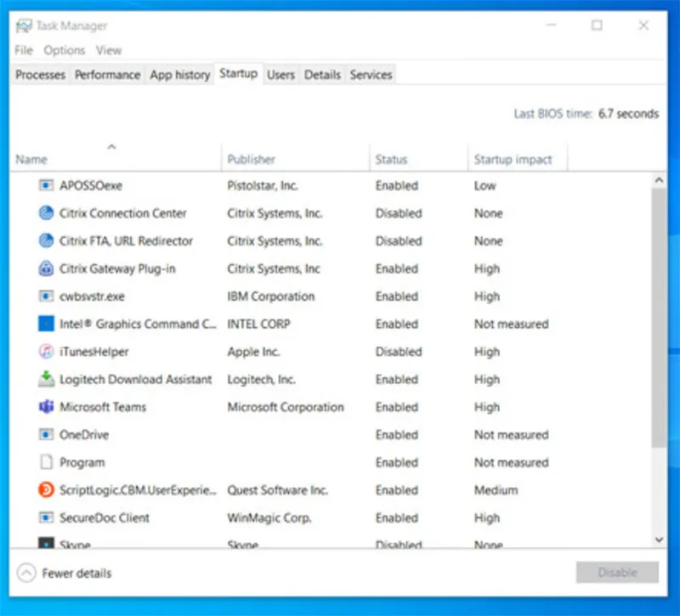Click the Microsoft Teams icon
This screenshot has height=616, width=680.
[x=46, y=407]
